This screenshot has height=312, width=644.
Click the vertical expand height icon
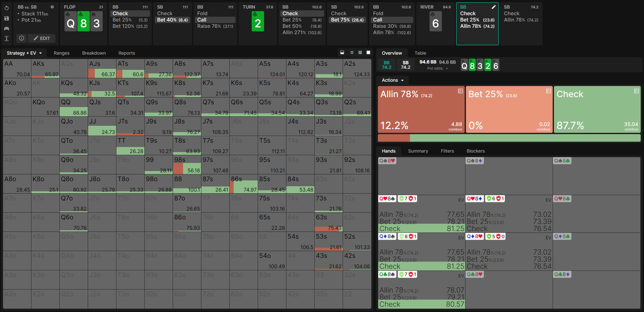coord(7,38)
